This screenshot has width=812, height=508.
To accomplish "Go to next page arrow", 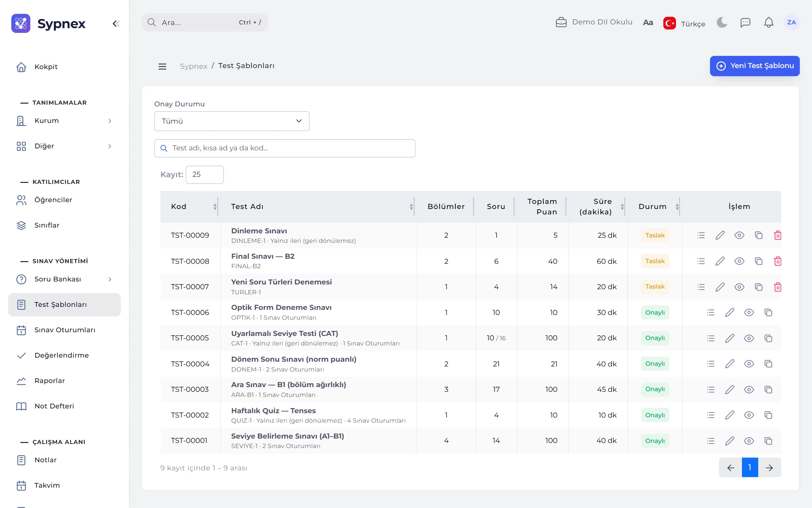I will coord(769,467).
